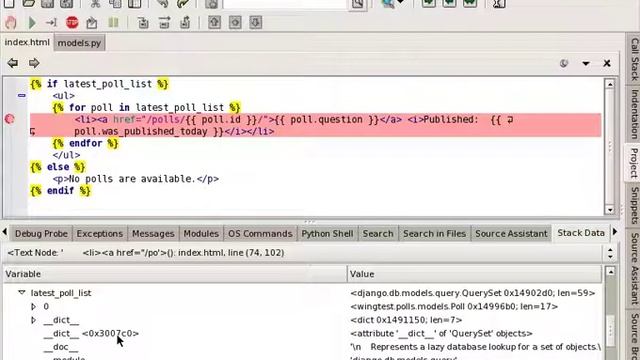The height and width of the screenshot is (360, 640).
Task: Switch to the models.py editor tab
Action: pos(79,43)
